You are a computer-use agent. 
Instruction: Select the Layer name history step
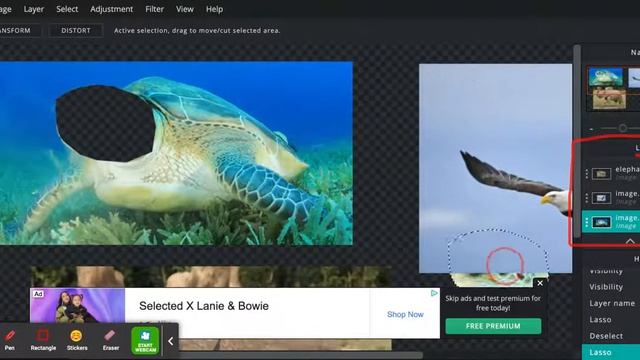(x=612, y=303)
